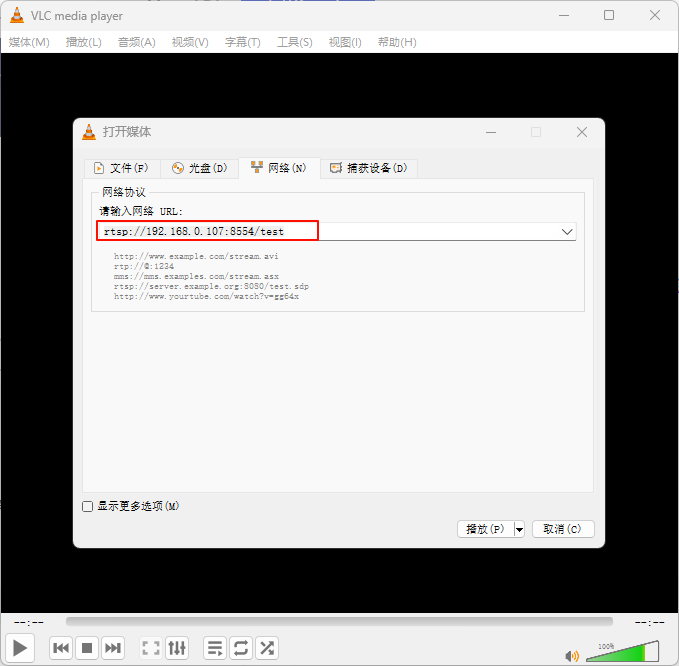Click example text http://www.yourtube.com/watch?v=gg64x
Viewport: 679px width, 666px height.
point(206,297)
